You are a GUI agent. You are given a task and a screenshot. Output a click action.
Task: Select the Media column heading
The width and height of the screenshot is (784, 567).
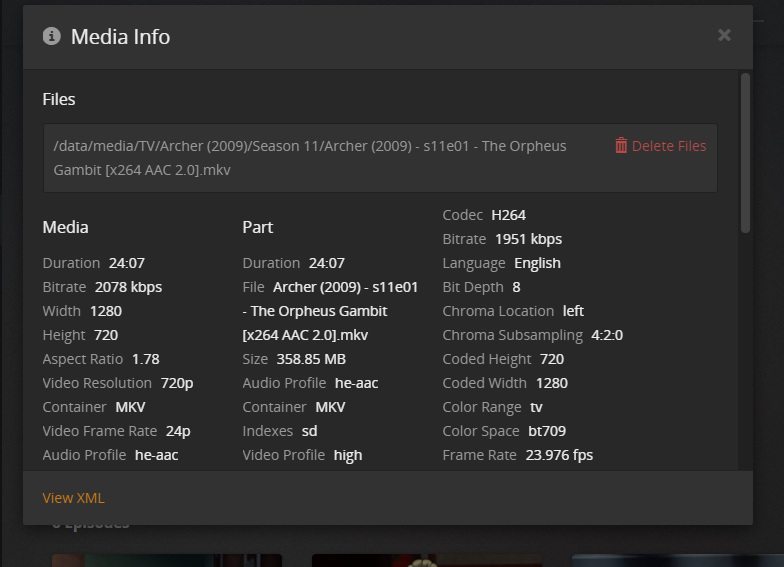[x=65, y=227]
